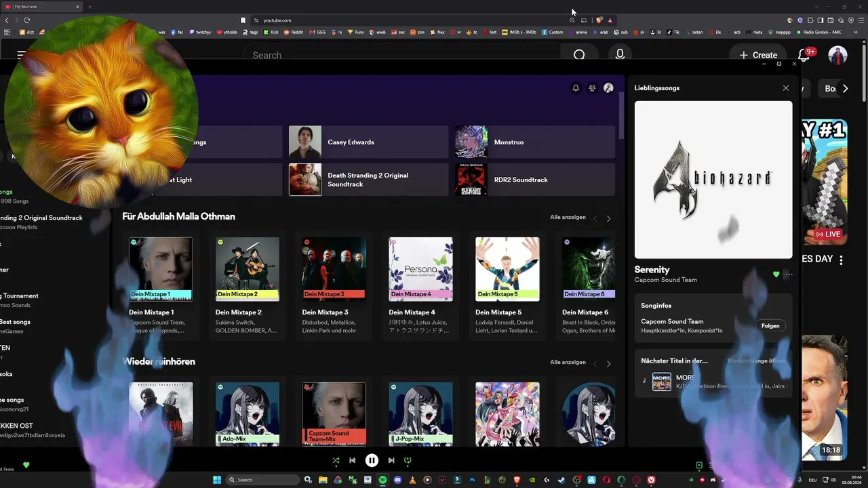Open the Ado-Mix cover in Wieder reinhören
Image resolution: width=868 pixels, height=488 pixels.
pyautogui.click(x=248, y=414)
